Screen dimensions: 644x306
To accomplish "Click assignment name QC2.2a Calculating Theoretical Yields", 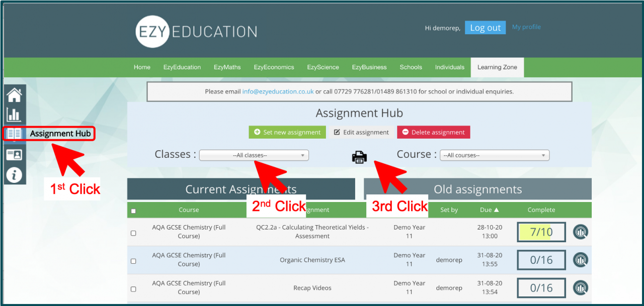I will coord(312,232).
